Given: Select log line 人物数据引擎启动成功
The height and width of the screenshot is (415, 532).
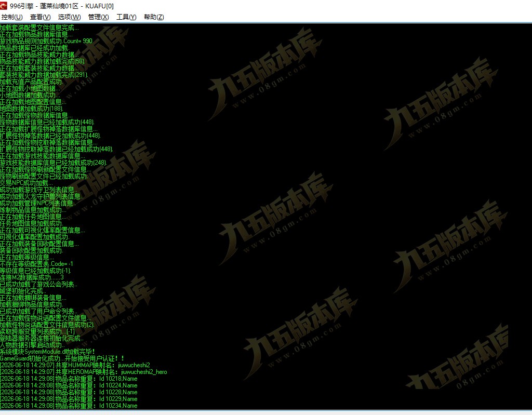Looking at the screenshot, I should click(33, 345).
